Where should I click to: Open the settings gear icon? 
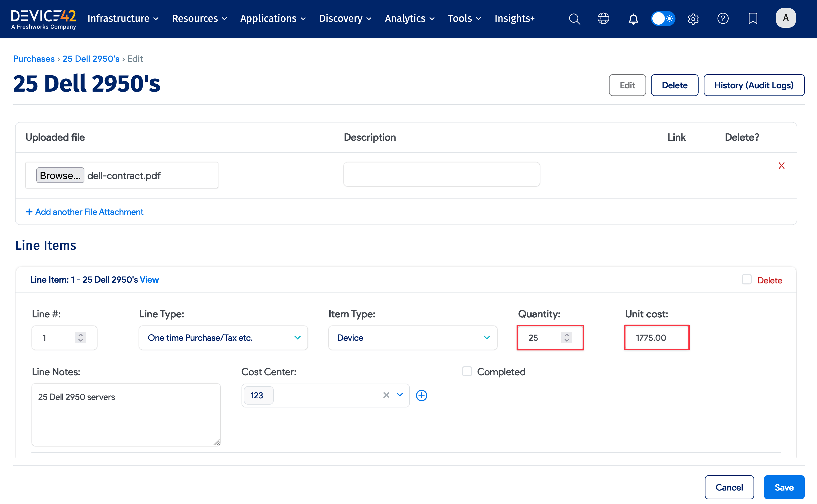pos(693,19)
